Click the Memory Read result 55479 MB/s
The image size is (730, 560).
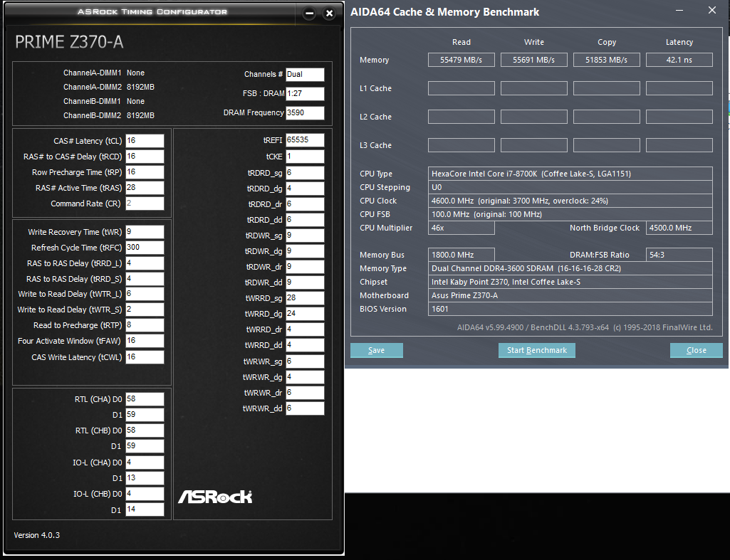pyautogui.click(x=462, y=60)
